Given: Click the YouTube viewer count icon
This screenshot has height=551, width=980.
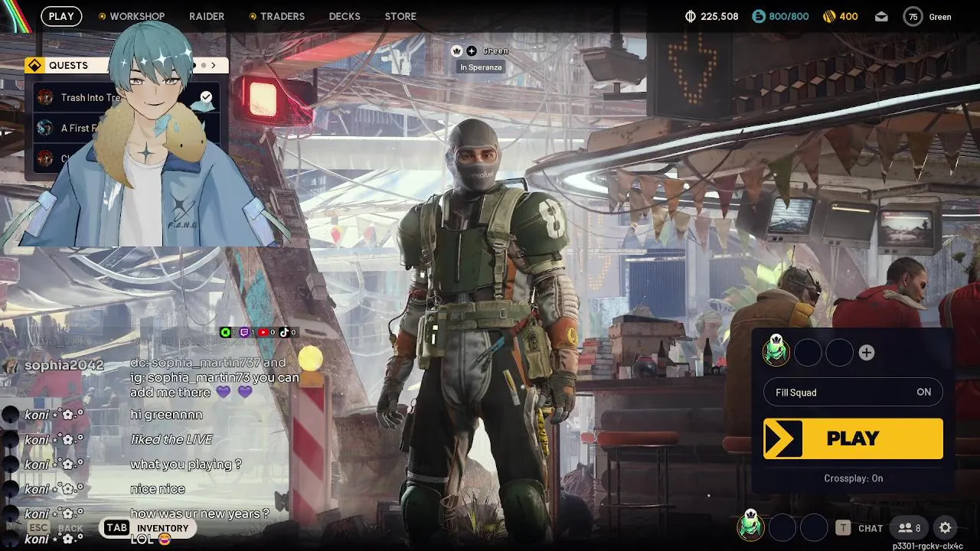Looking at the screenshot, I should (x=264, y=332).
